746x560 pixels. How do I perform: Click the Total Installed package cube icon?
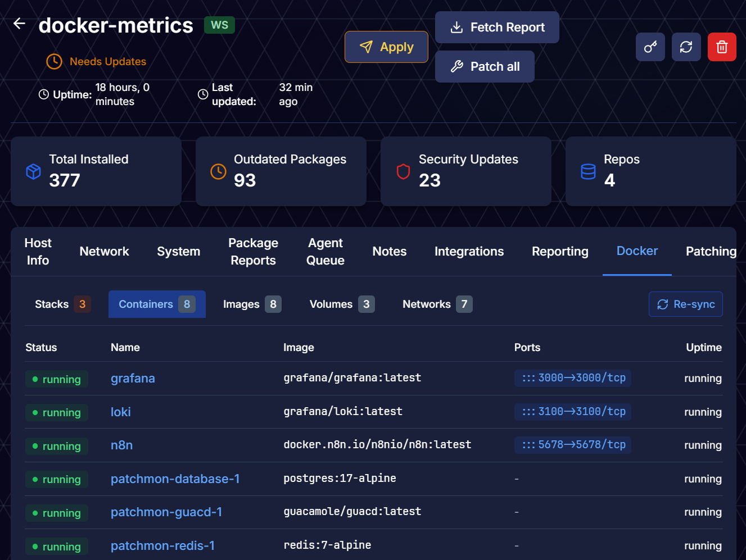coord(34,171)
